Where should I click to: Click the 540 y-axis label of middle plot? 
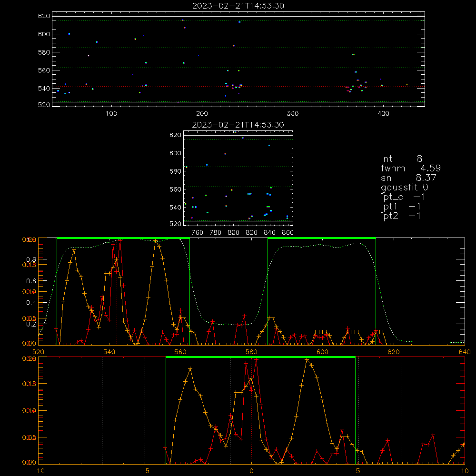point(175,208)
